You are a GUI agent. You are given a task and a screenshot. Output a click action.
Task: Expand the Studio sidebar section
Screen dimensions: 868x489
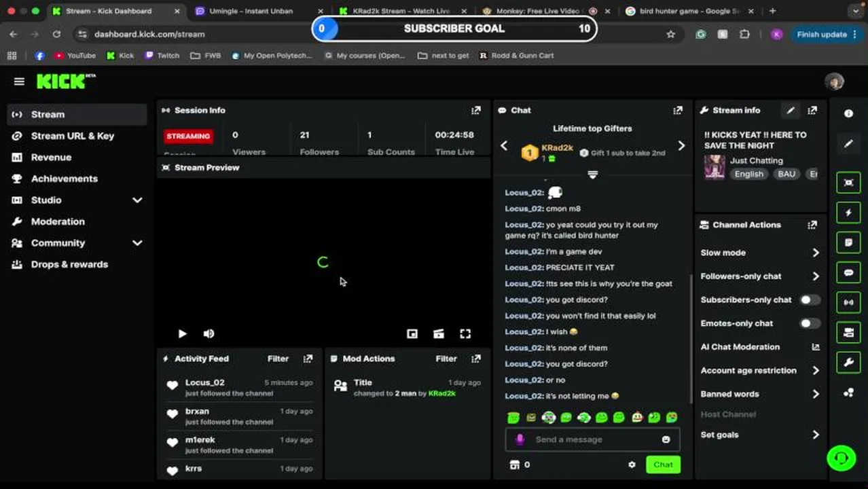click(137, 200)
